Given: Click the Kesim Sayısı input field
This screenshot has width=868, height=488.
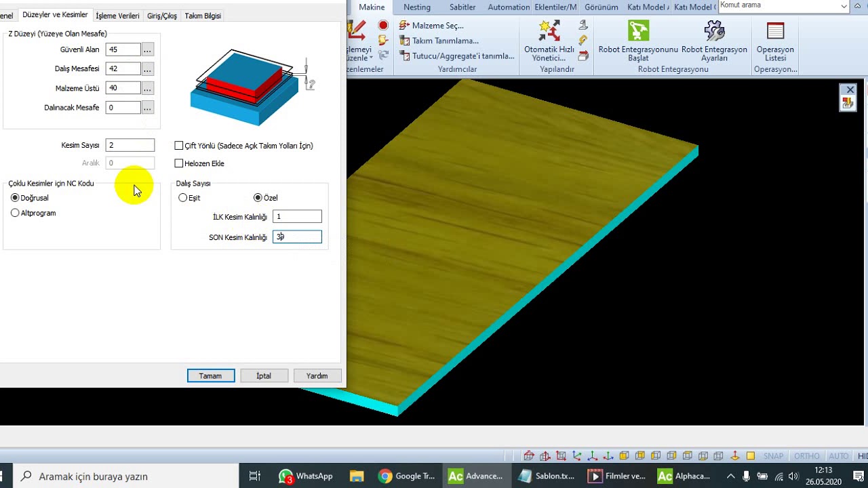Looking at the screenshot, I should tap(130, 145).
